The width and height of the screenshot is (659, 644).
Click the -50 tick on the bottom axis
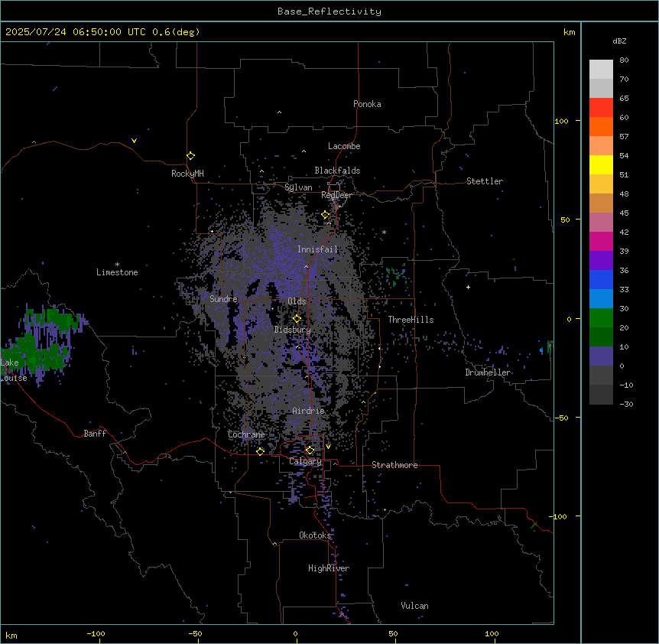tap(195, 633)
